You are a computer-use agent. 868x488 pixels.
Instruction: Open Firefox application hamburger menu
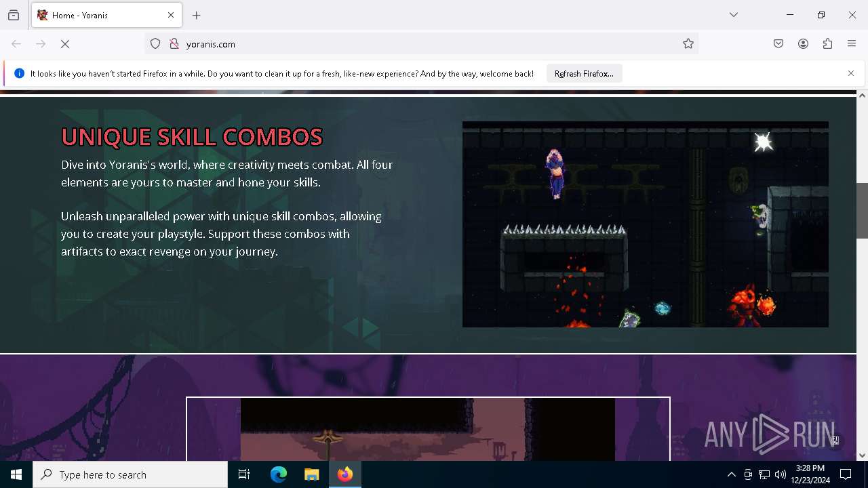point(852,44)
